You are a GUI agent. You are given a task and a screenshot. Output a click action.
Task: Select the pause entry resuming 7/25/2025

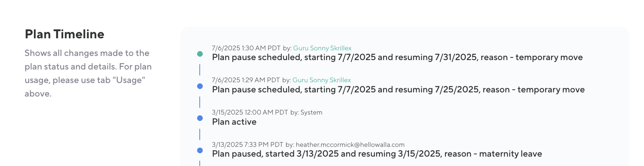[398, 90]
